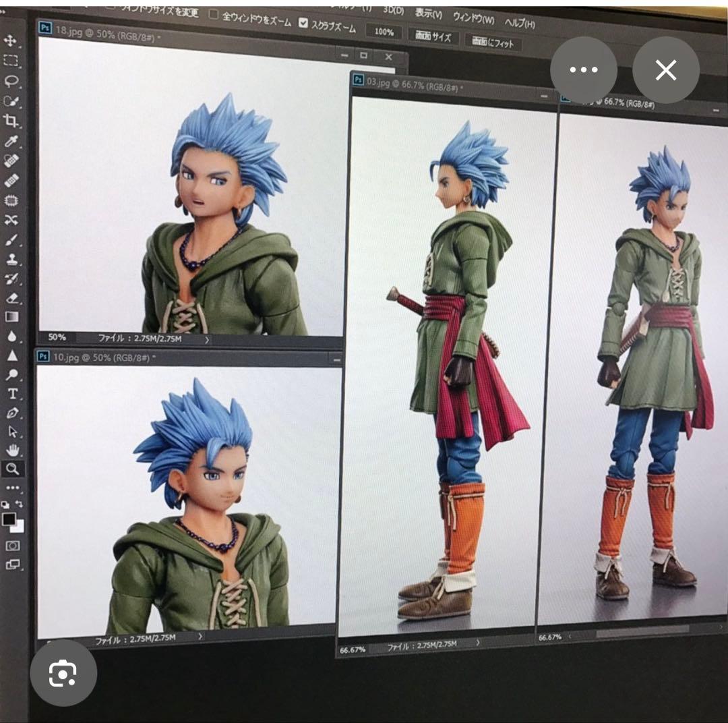Select the Horizontal Type tool
This screenshot has height=723, width=728.
(12, 394)
